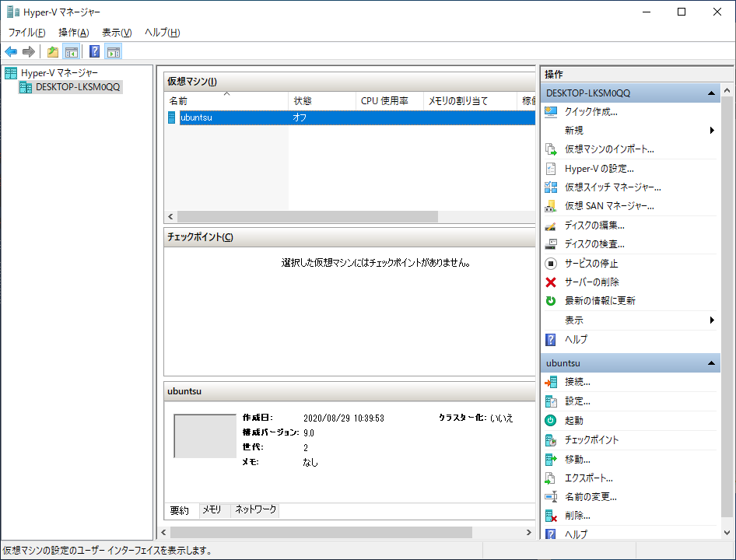This screenshot has width=736, height=560.
Task: Click the server section ヘルプ icon
Action: 551,339
